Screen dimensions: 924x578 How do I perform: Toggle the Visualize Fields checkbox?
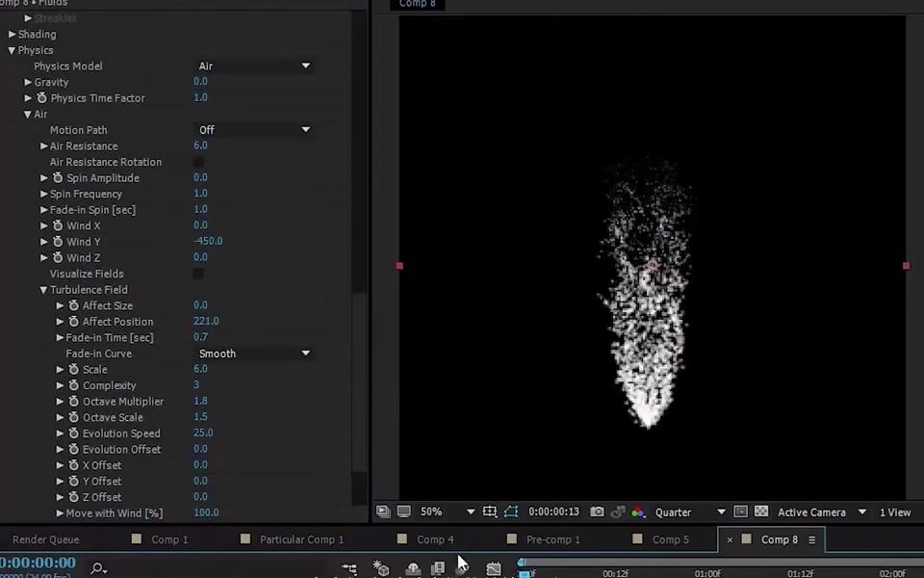click(x=198, y=274)
